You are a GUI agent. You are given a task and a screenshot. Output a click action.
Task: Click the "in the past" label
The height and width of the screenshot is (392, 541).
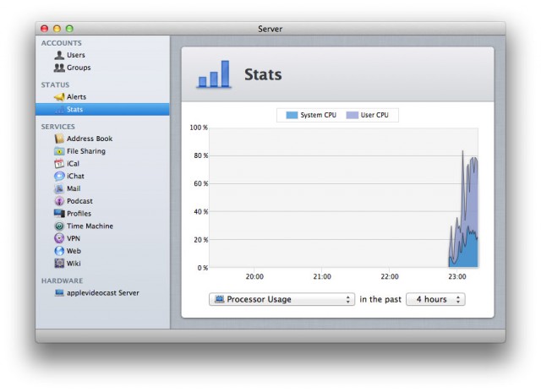pyautogui.click(x=380, y=299)
